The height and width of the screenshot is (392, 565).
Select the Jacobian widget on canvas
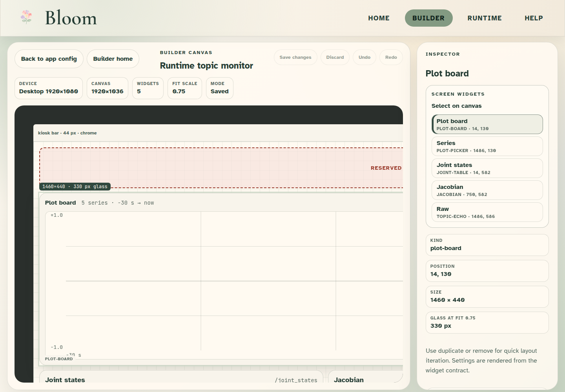tap(365, 377)
